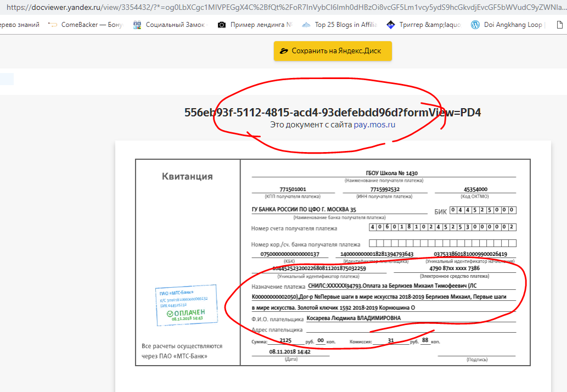
Task: Click the docviewer.yandex.ru URL in address bar
Action: click(285, 7)
